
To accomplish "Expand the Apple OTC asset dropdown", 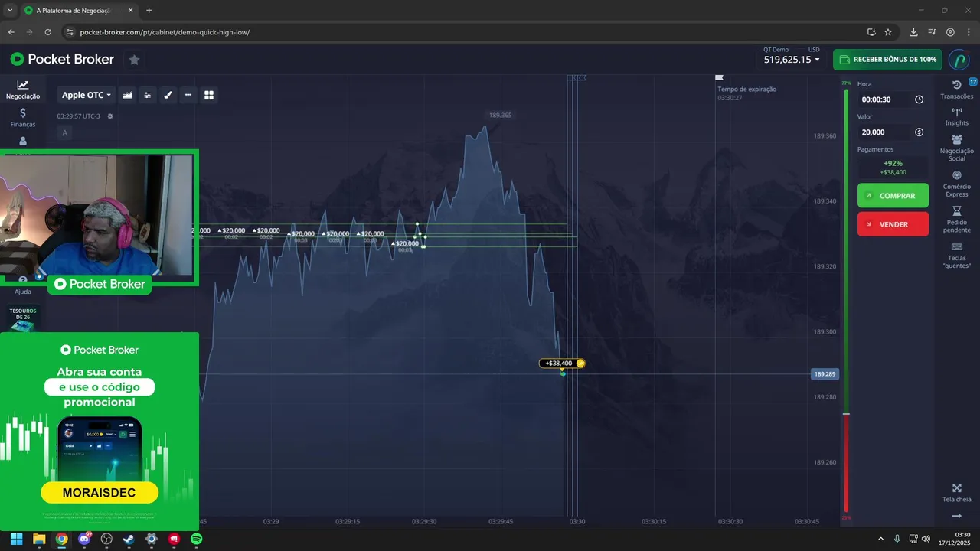I will pyautogui.click(x=87, y=95).
